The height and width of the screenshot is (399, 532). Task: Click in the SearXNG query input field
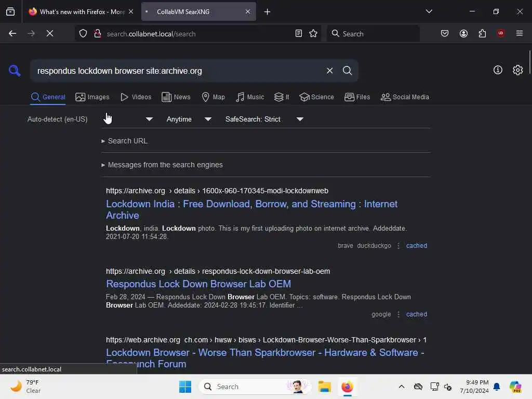(177, 71)
